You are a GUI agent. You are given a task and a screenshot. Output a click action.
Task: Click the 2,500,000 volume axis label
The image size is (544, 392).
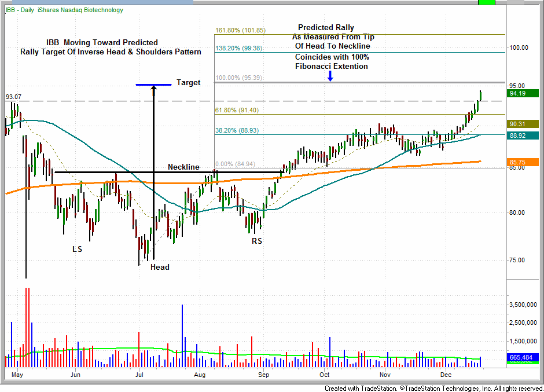523,323
